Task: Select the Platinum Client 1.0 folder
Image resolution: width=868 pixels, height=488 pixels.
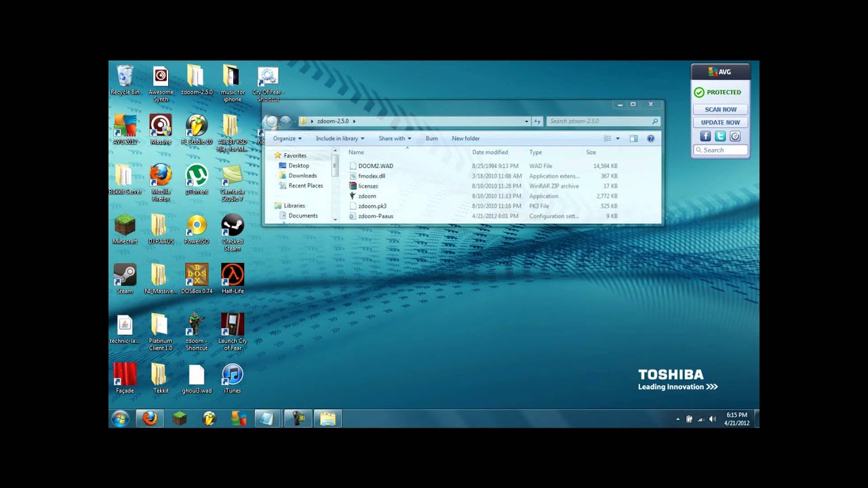Action: (x=161, y=332)
